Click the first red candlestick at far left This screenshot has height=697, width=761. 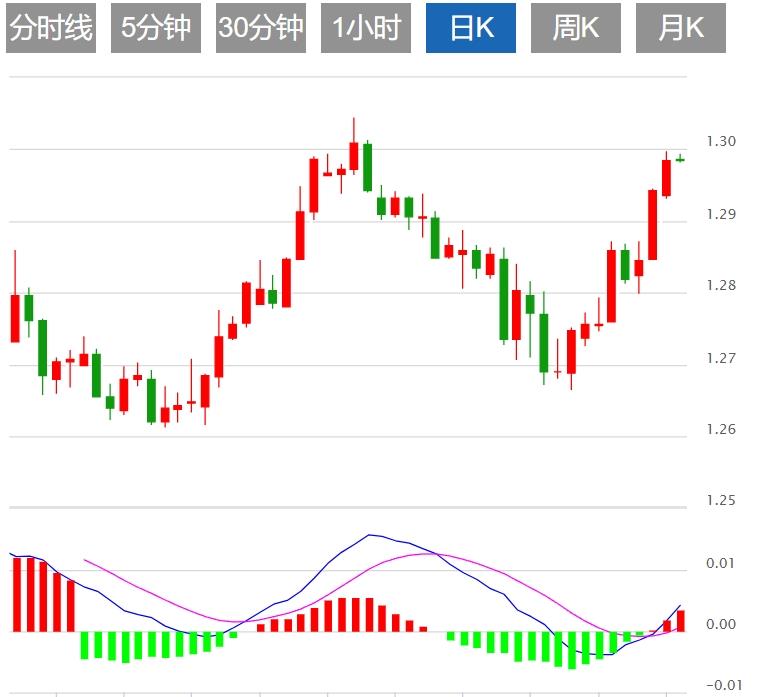[x=15, y=318]
